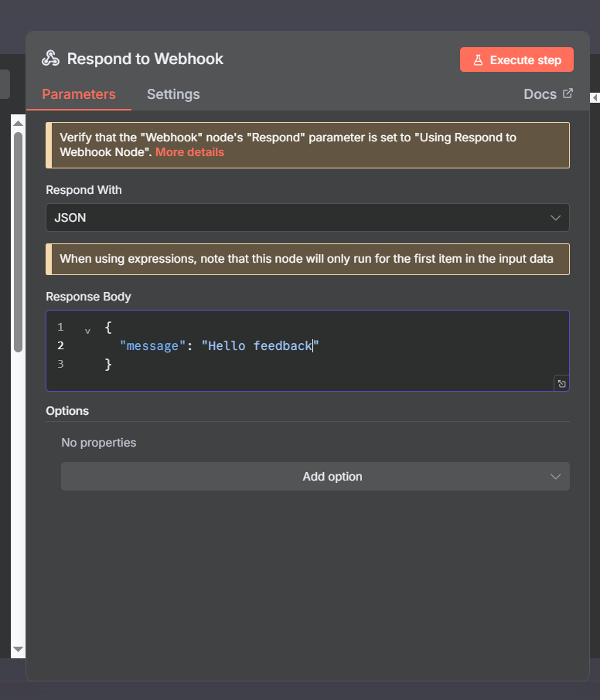Open the More details link
This screenshot has height=700, width=600.
click(189, 152)
